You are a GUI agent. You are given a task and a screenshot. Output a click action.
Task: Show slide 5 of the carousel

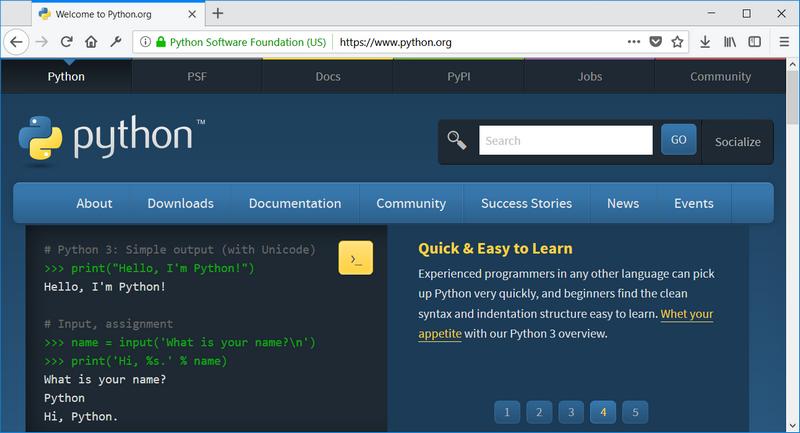pyautogui.click(x=635, y=412)
